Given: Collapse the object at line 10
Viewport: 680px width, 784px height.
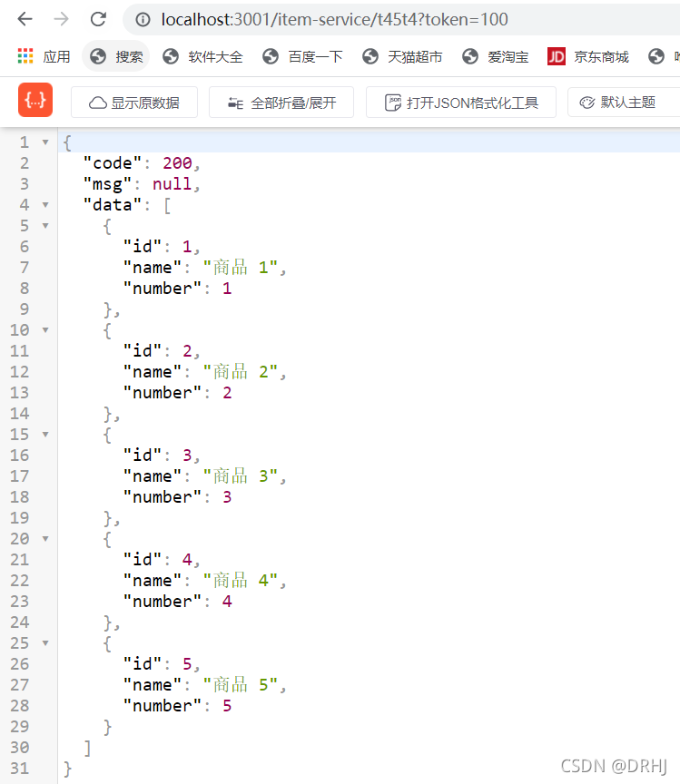Looking at the screenshot, I should coord(45,330).
